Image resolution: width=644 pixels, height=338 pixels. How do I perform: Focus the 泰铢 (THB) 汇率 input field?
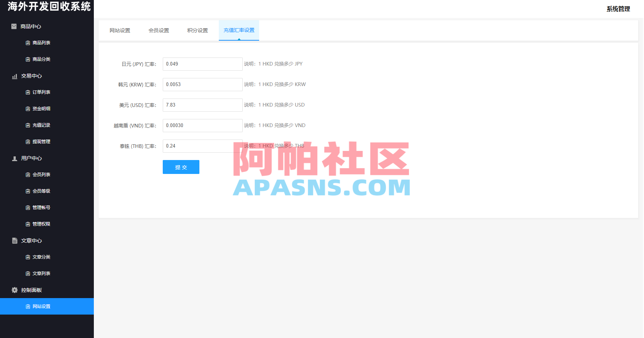click(203, 146)
